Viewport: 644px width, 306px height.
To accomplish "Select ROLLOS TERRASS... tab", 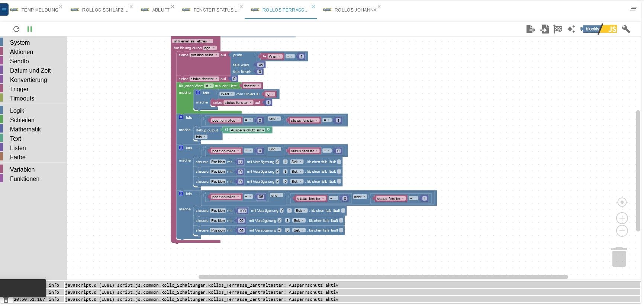I will click(285, 10).
